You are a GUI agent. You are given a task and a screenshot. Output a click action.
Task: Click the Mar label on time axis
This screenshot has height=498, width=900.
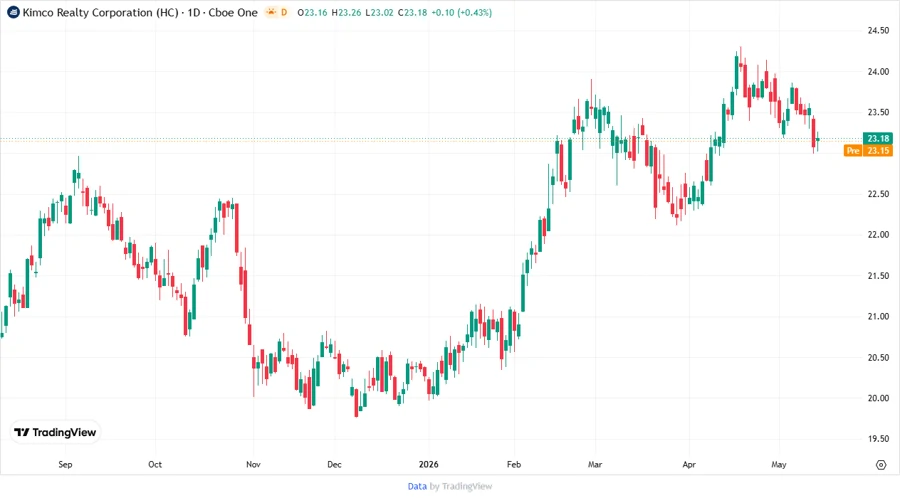[x=595, y=464]
